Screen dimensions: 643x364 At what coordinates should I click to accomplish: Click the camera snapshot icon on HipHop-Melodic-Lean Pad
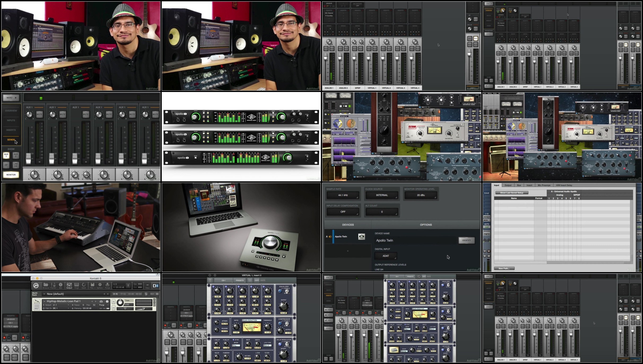click(101, 301)
